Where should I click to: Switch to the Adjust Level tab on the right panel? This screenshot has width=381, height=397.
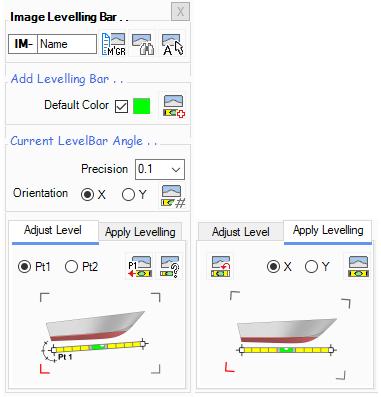tap(241, 232)
